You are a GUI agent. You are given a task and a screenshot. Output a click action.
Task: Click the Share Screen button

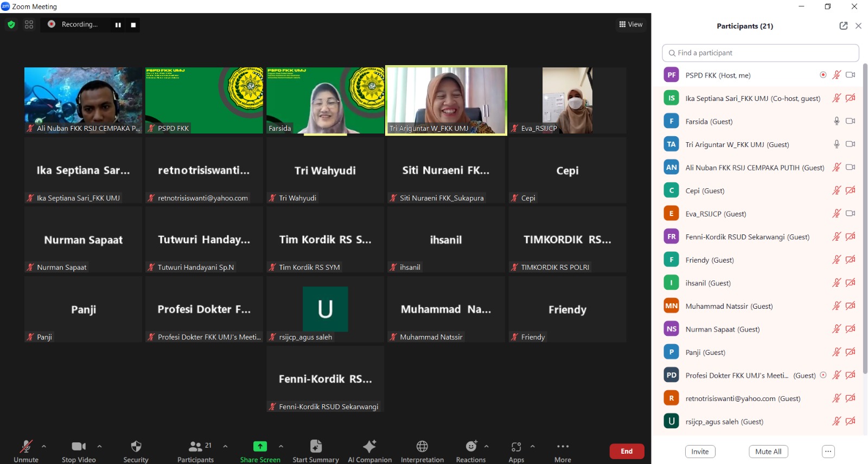coord(260,451)
